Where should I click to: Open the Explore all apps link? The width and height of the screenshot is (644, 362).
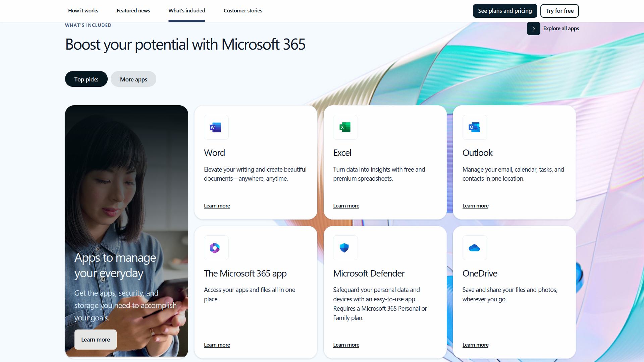(561, 28)
